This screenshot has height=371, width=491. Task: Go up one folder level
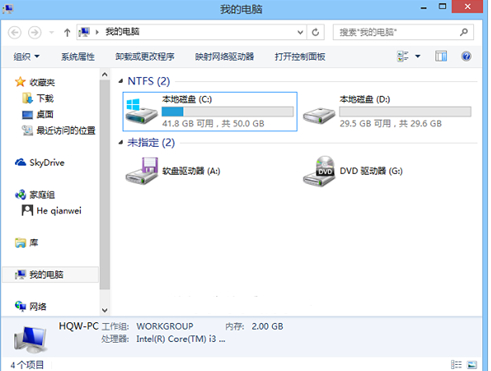click(67, 33)
